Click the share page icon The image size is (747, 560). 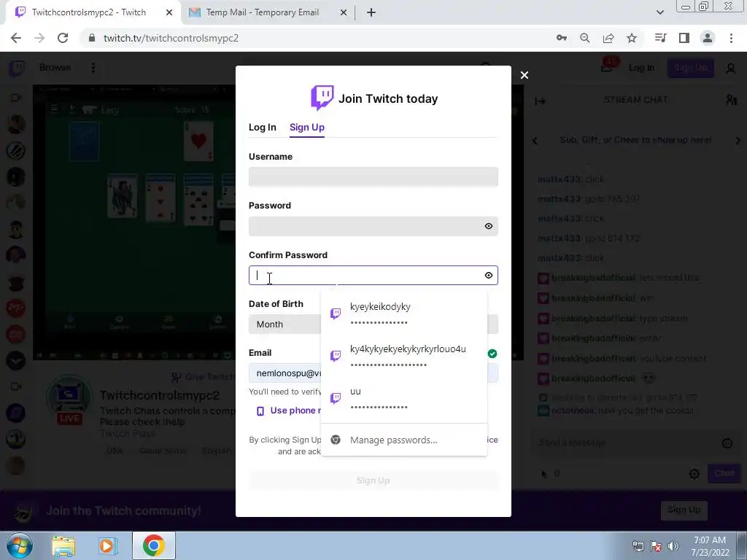click(x=608, y=38)
